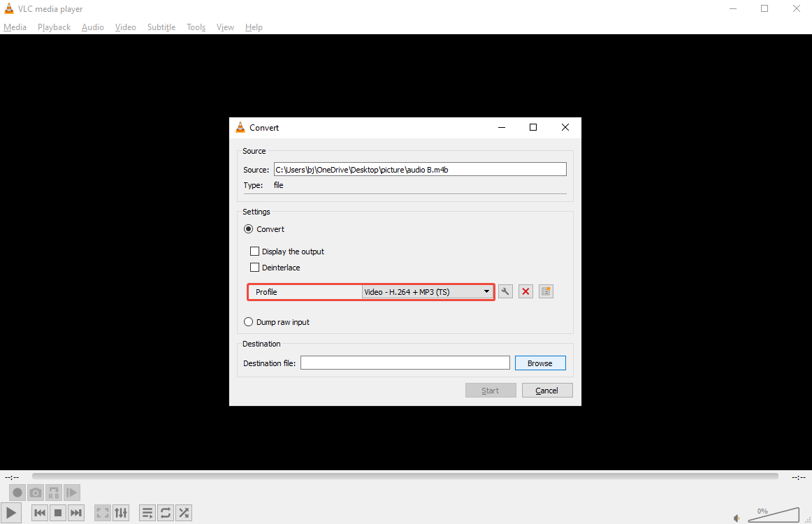Click the Cancel button
812x524 pixels.
tap(547, 391)
